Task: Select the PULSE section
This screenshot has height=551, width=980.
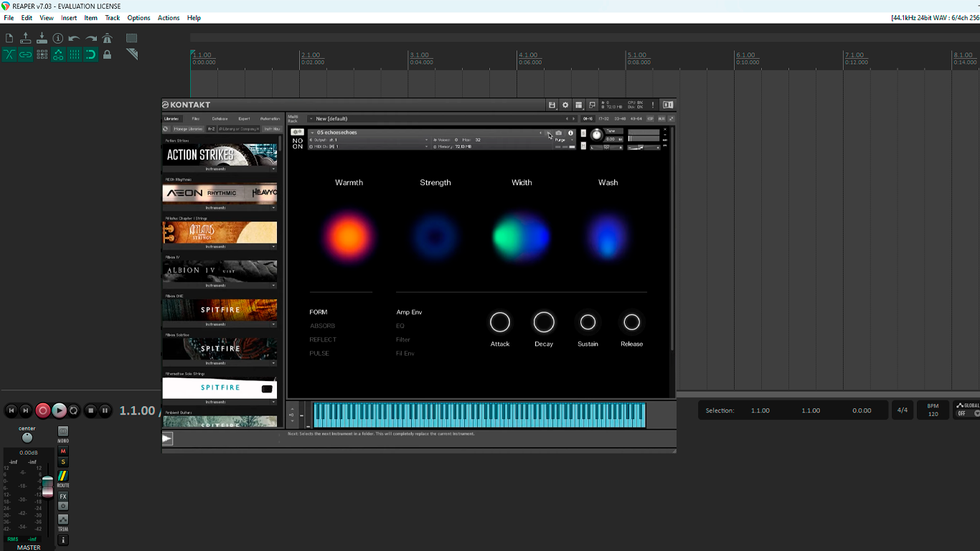Action: tap(319, 353)
